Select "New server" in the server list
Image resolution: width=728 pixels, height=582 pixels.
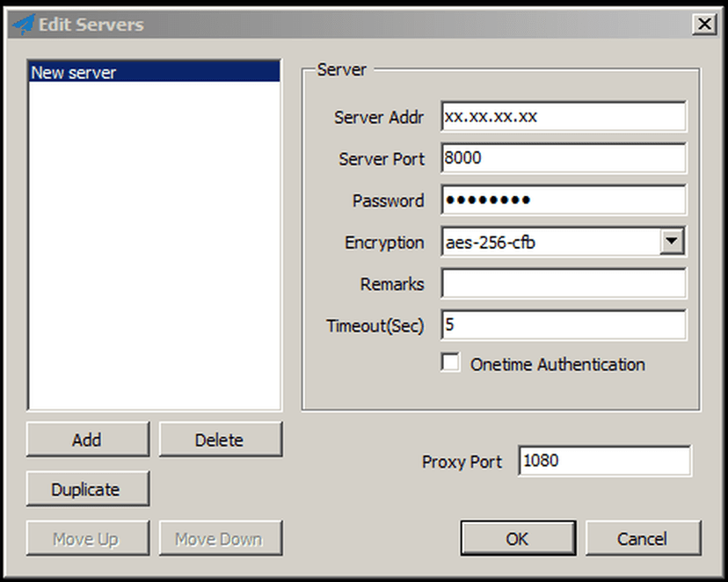(154, 73)
